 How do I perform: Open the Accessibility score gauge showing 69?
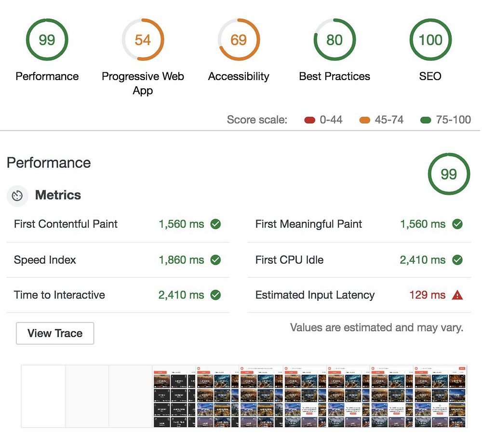click(x=239, y=40)
